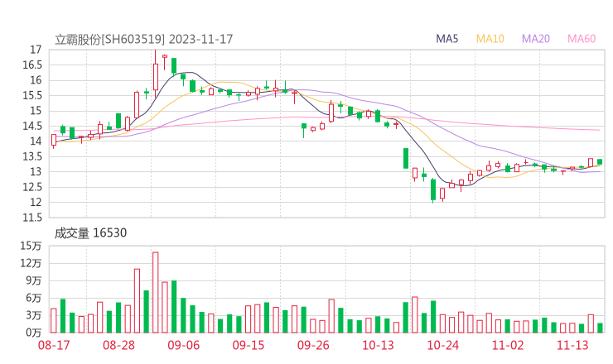Click the 11.5 price axis label
The width and height of the screenshot is (613, 364).
tap(32, 218)
